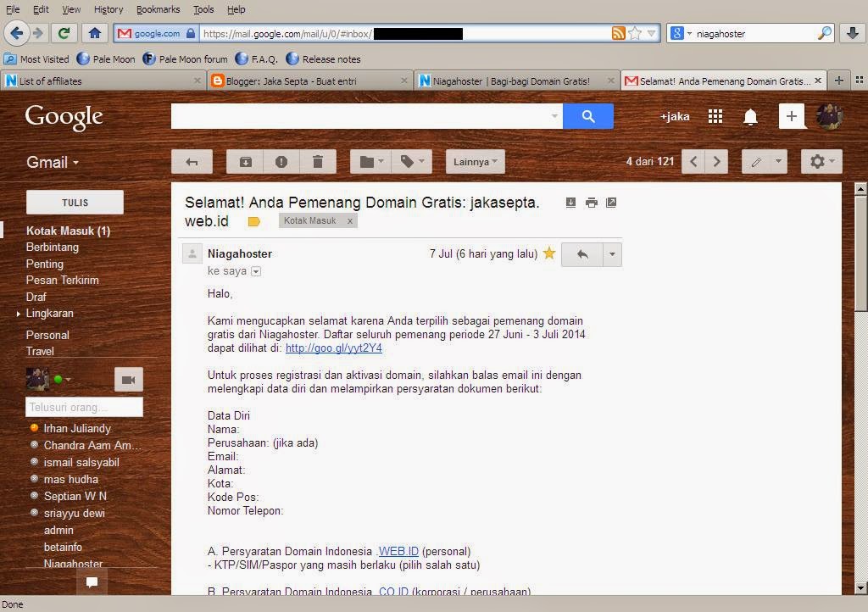The height and width of the screenshot is (612, 868).
Task: Go to the newer email with the left chevron
Action: tap(693, 162)
